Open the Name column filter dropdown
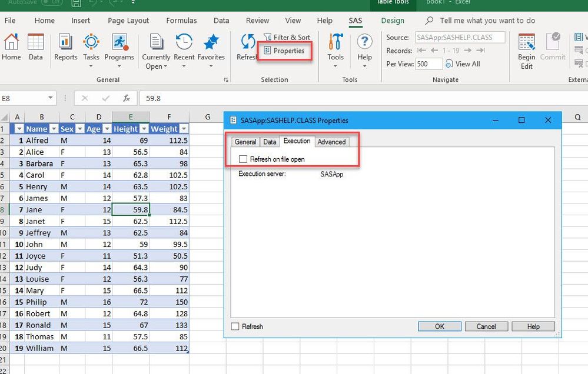The height and width of the screenshot is (374, 588). 54,129
